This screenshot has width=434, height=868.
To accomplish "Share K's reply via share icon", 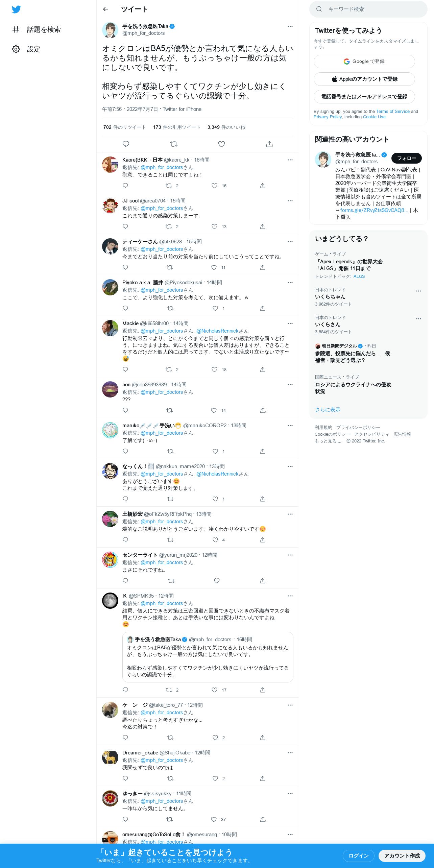I will (x=263, y=690).
